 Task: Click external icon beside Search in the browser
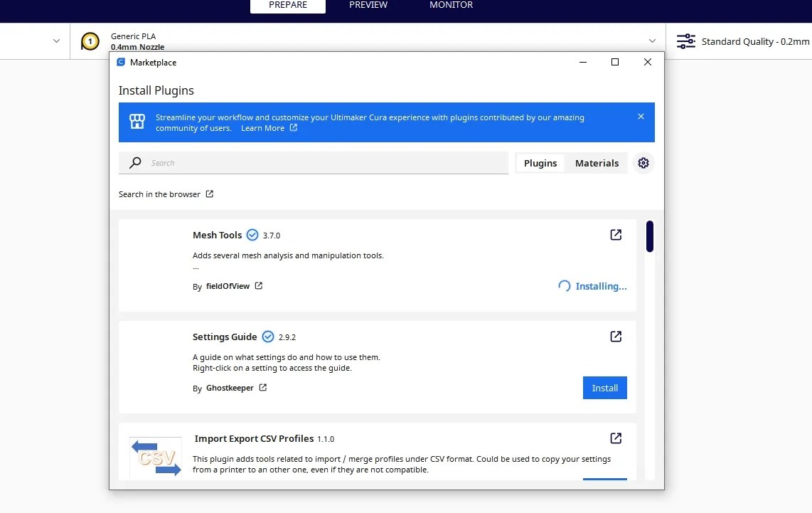[209, 194]
